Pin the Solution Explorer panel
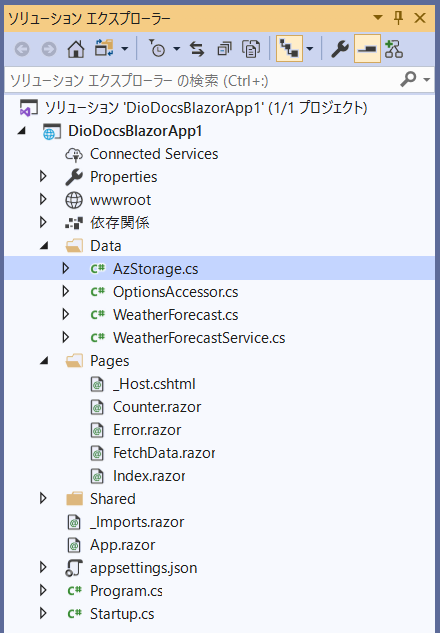Image resolution: width=440 pixels, height=633 pixels. [x=398, y=18]
